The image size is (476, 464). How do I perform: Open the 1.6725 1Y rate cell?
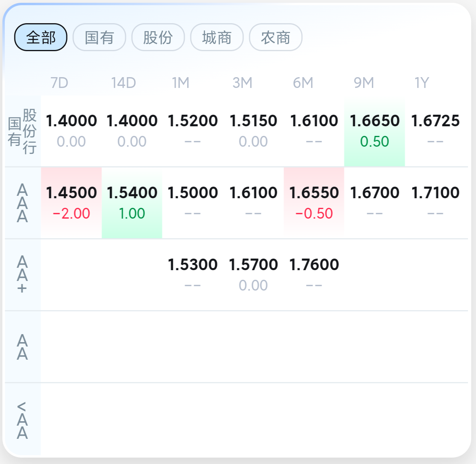click(435, 131)
